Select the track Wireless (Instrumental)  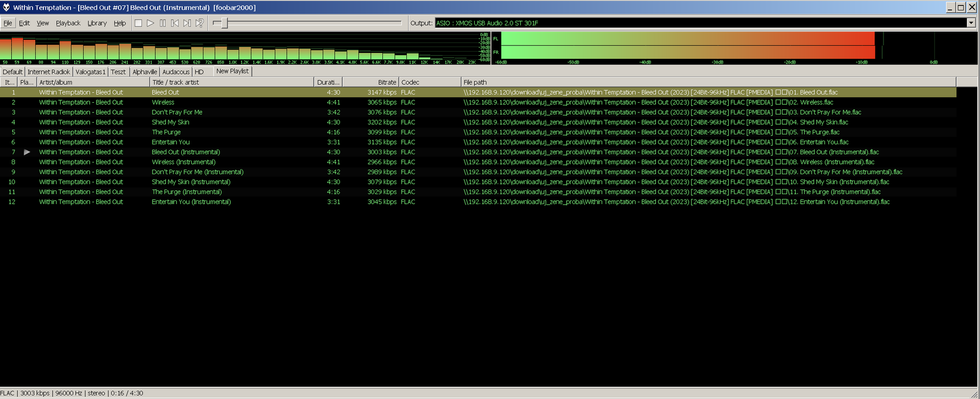[x=184, y=162]
